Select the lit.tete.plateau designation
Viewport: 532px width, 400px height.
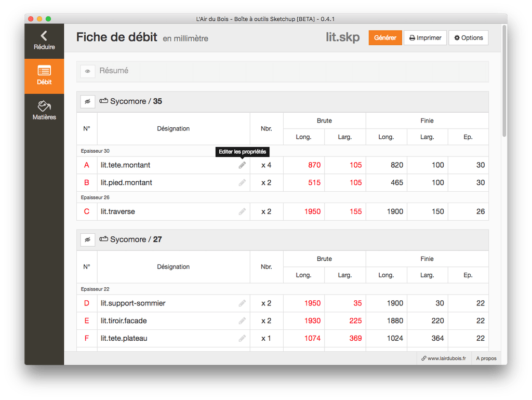pyautogui.click(x=124, y=338)
